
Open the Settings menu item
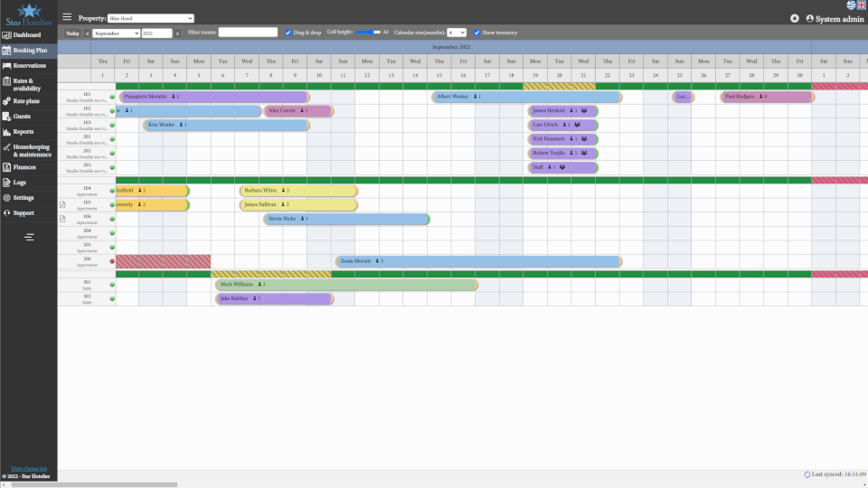pos(29,198)
